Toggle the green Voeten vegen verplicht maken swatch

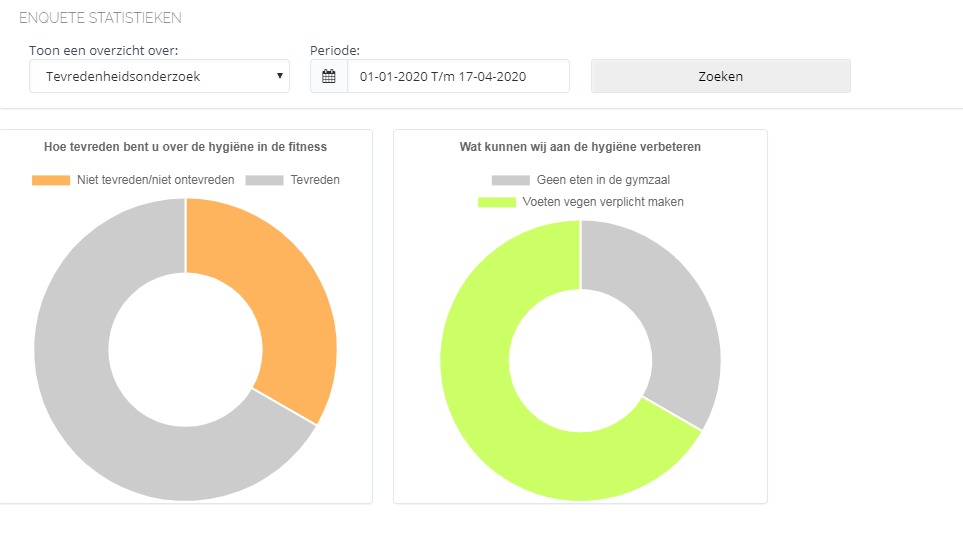coord(497,202)
